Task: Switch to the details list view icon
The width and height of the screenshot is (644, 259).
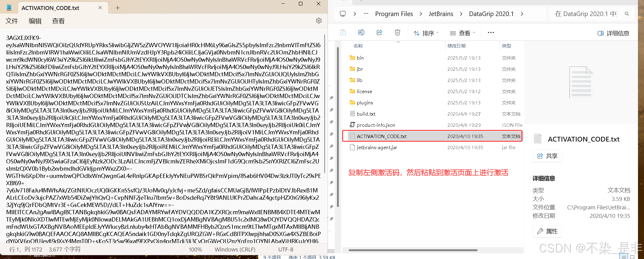Action: pyautogui.click(x=624, y=257)
